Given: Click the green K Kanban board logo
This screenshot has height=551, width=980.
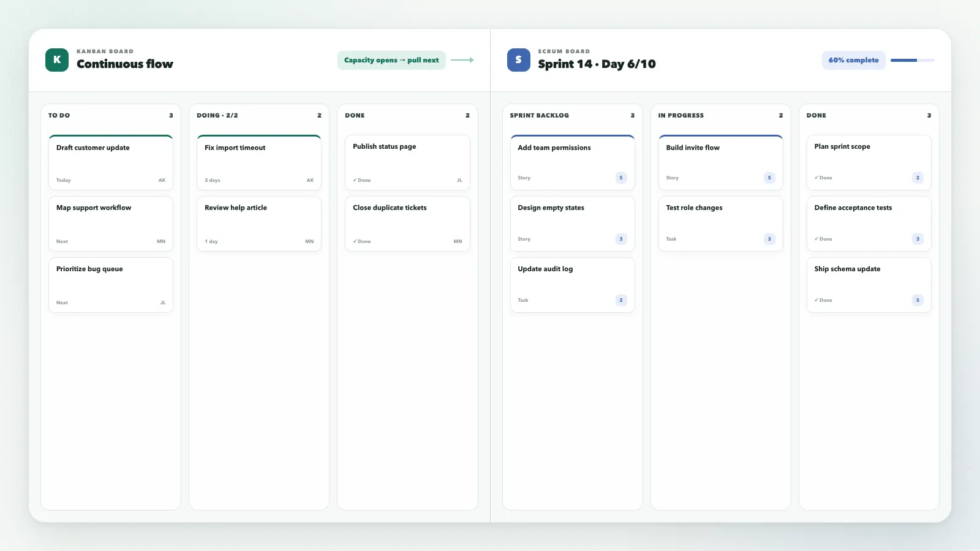Looking at the screenshot, I should tap(57, 60).
